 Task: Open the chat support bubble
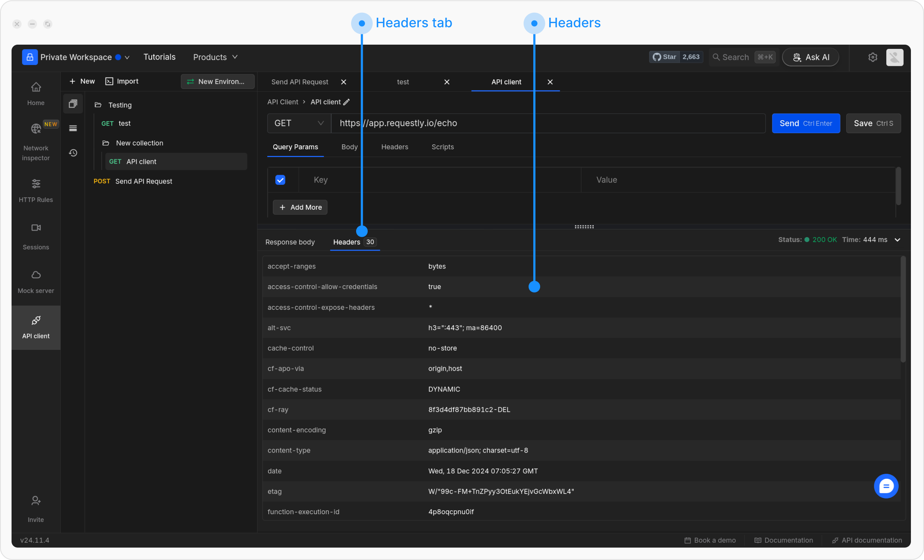click(886, 486)
